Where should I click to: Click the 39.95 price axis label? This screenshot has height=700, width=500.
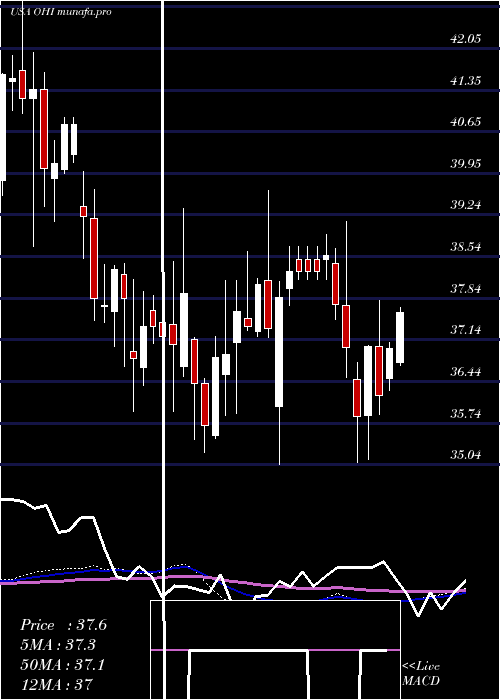[x=466, y=163]
